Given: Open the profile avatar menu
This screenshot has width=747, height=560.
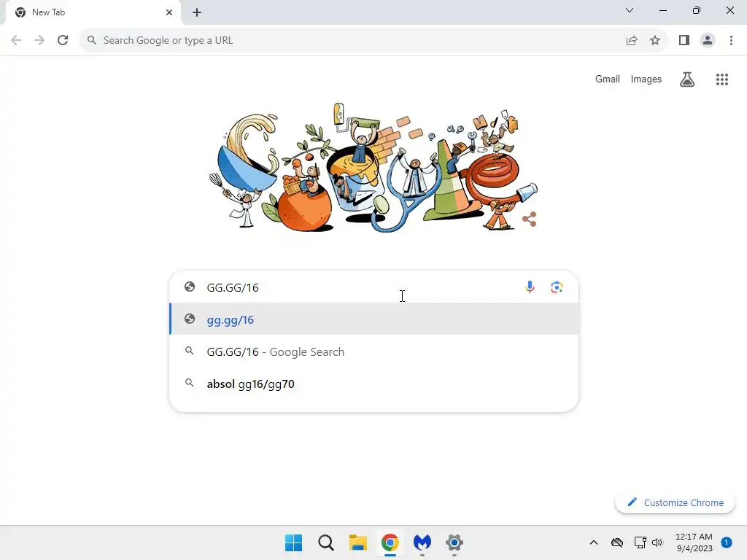Looking at the screenshot, I should [708, 41].
